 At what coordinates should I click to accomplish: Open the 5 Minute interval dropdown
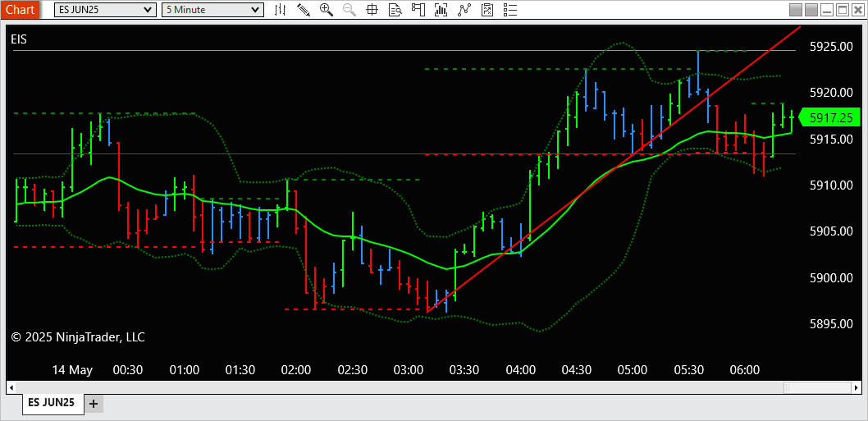coord(212,9)
